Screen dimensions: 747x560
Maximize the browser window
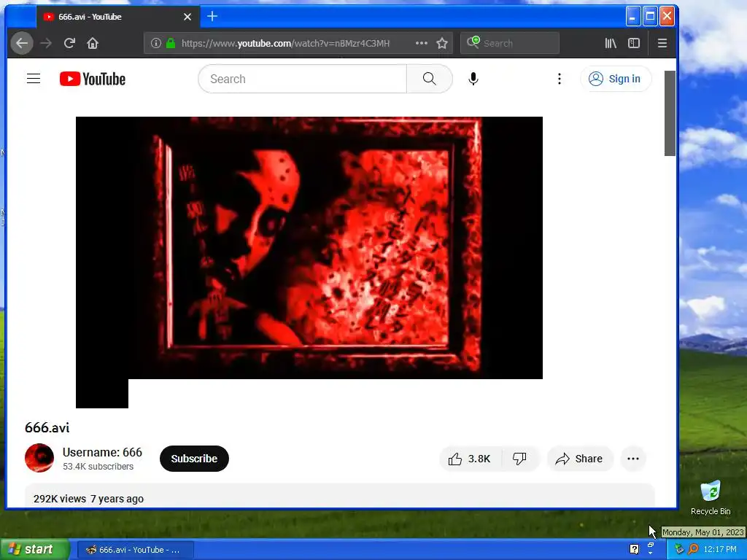(x=650, y=17)
